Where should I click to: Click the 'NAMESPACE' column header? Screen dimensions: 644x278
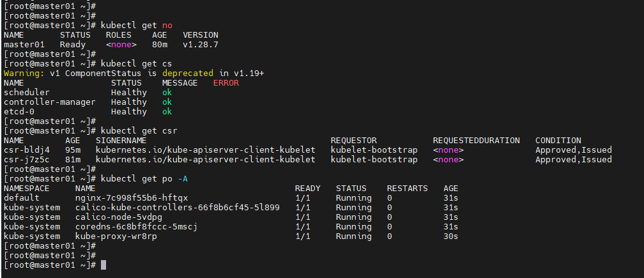point(26,188)
